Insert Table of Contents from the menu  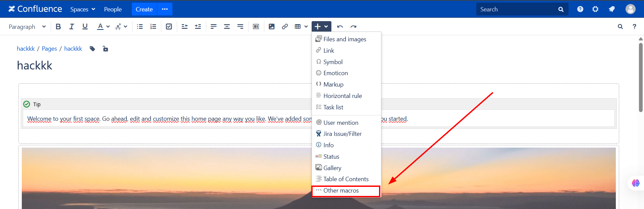[x=346, y=179]
